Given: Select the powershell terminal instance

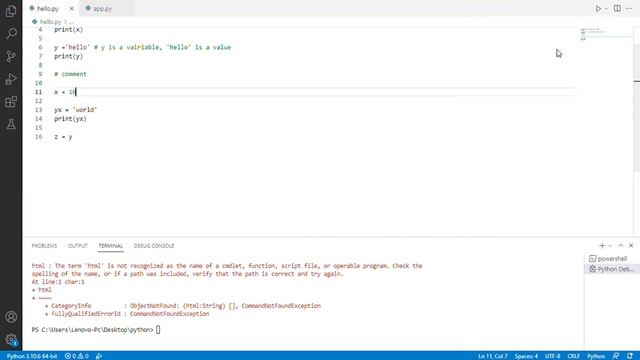Looking at the screenshot, I should pyautogui.click(x=612, y=259).
